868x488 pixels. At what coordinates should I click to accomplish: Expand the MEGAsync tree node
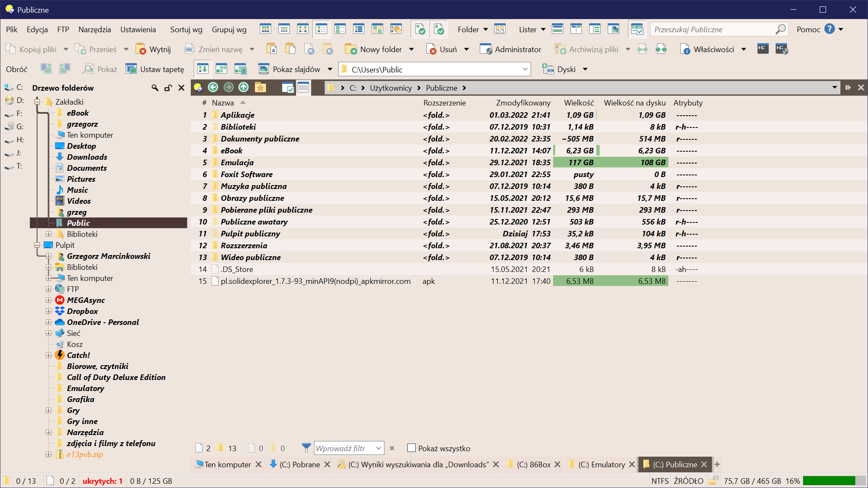pos(49,300)
